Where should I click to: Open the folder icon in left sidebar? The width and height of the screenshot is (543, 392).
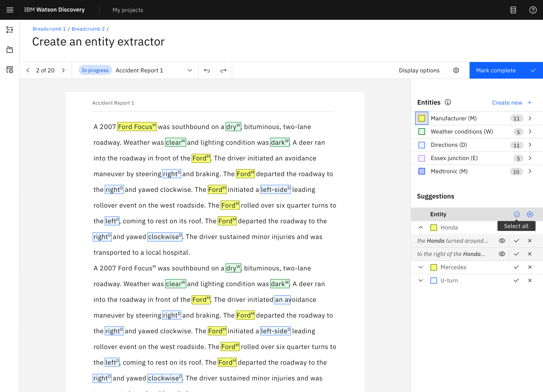tap(10, 50)
